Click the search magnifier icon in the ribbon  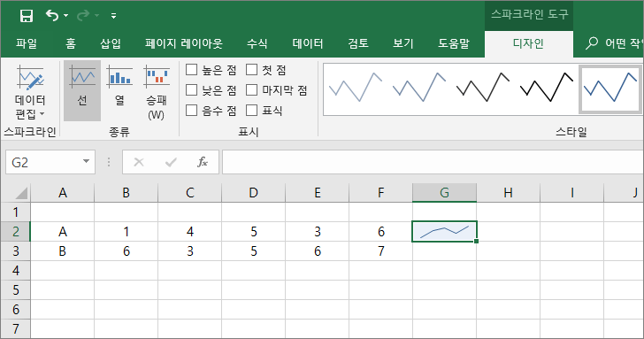click(x=592, y=42)
